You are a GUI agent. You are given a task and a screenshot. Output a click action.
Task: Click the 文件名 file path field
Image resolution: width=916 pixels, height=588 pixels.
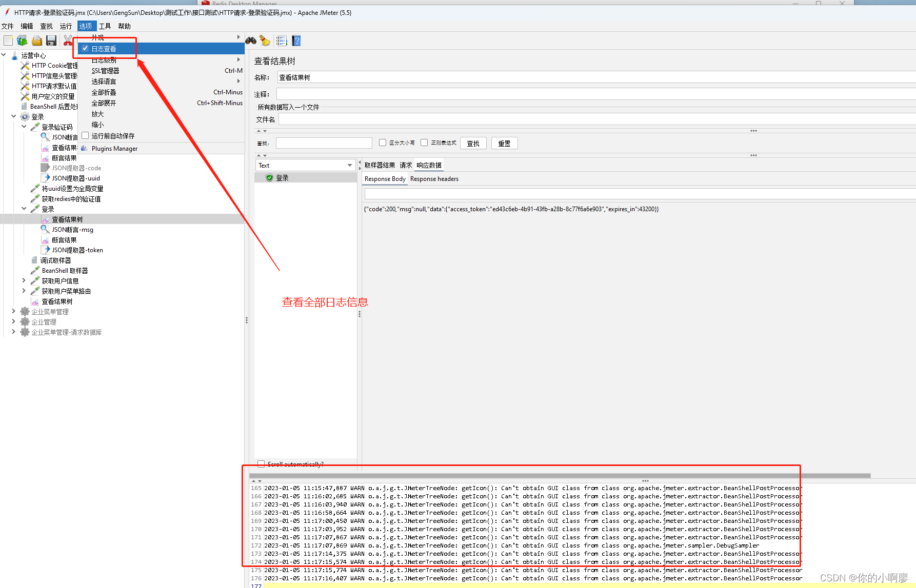pyautogui.click(x=597, y=119)
